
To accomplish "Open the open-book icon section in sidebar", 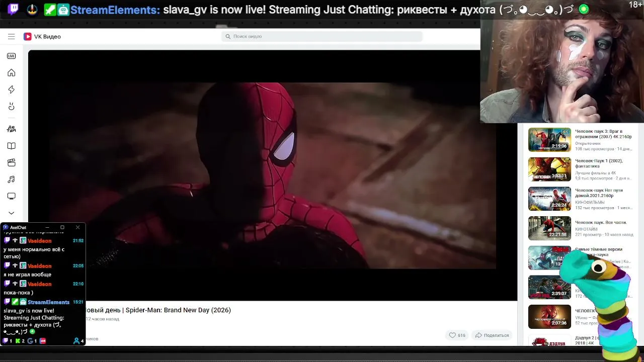I will 11,146.
